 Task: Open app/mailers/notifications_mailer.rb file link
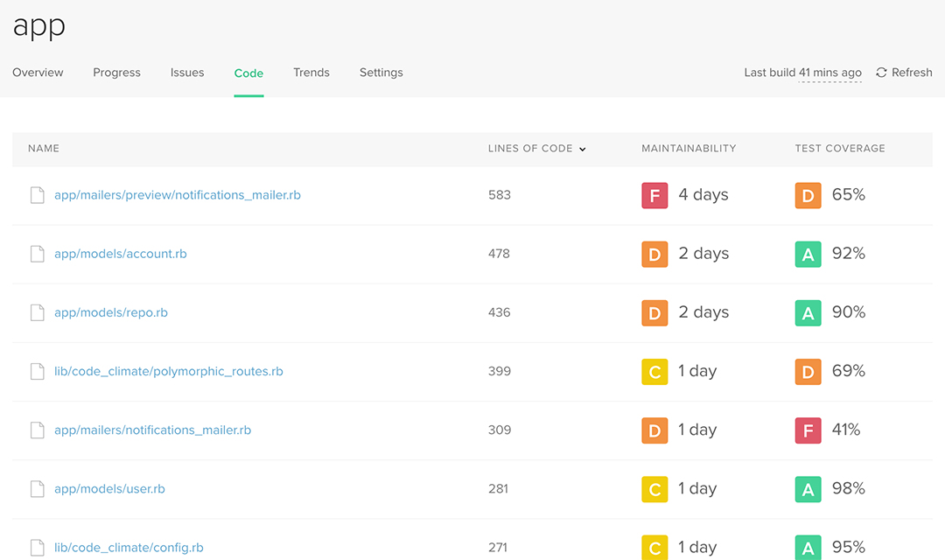[x=152, y=430]
